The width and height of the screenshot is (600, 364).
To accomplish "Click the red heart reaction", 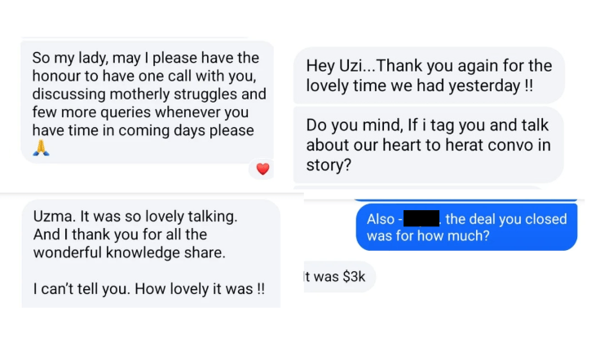I will click(x=262, y=169).
